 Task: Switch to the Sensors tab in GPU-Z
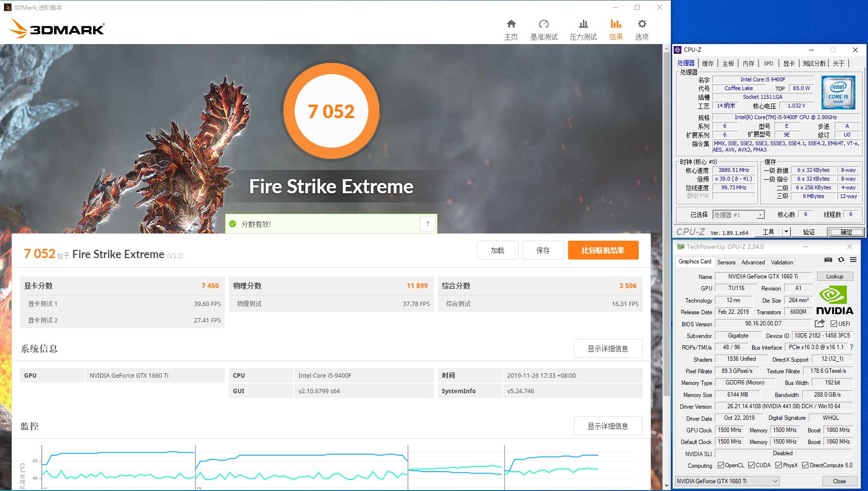pyautogui.click(x=726, y=262)
